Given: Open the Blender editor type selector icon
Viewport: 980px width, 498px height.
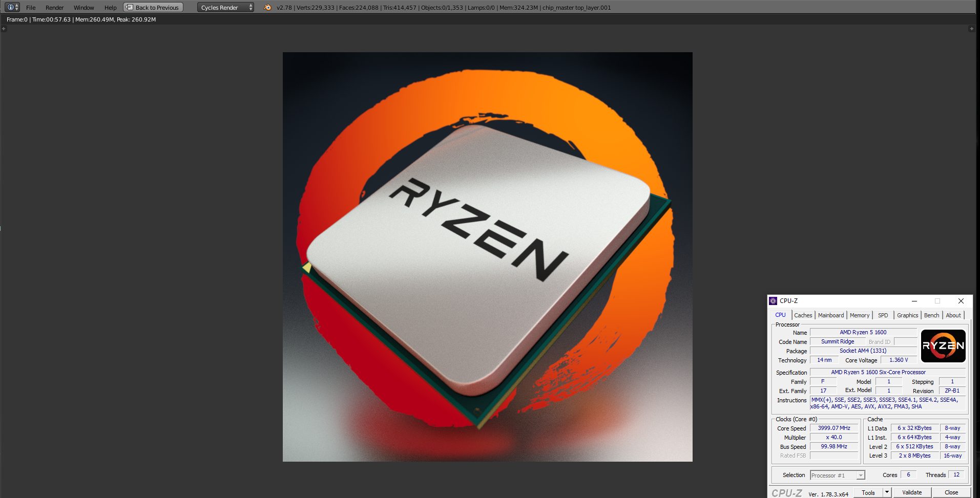Looking at the screenshot, I should [12, 7].
